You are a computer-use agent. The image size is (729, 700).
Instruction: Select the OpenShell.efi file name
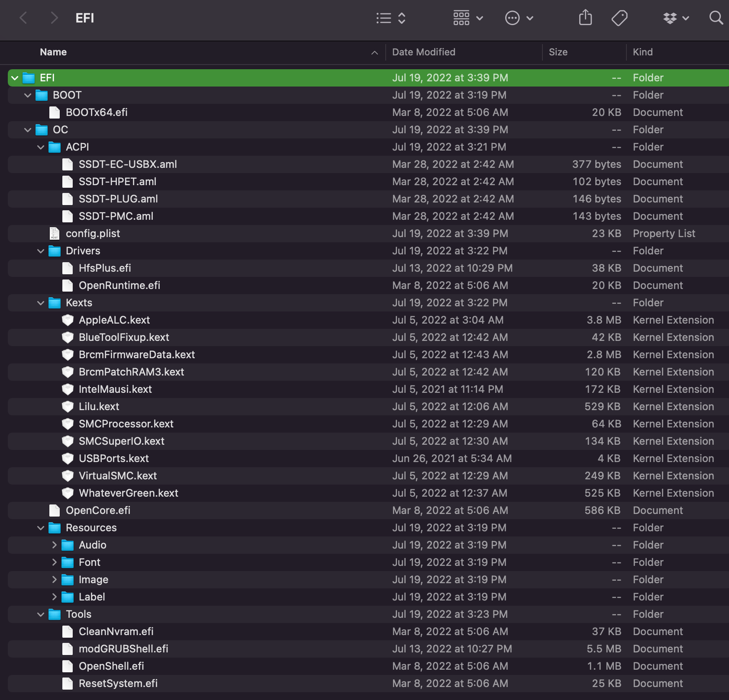(x=111, y=666)
